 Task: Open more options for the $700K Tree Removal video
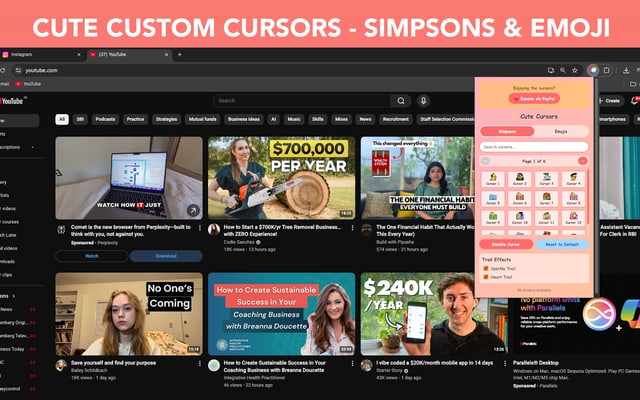click(352, 228)
